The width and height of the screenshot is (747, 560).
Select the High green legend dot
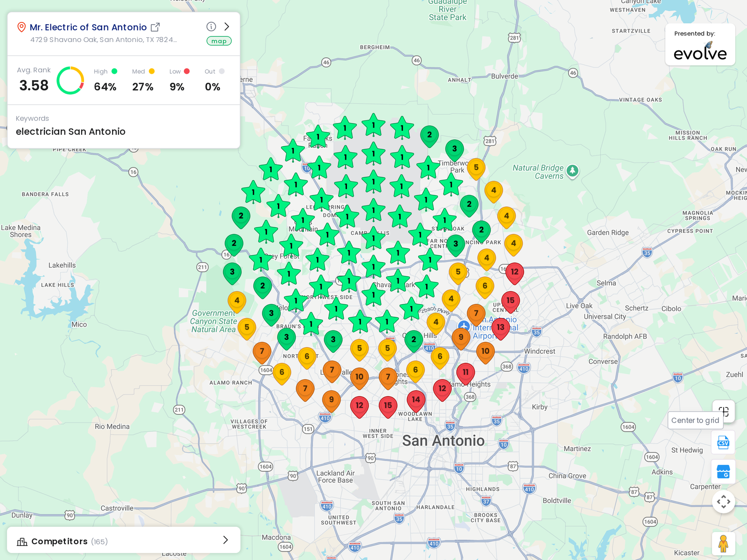114,71
